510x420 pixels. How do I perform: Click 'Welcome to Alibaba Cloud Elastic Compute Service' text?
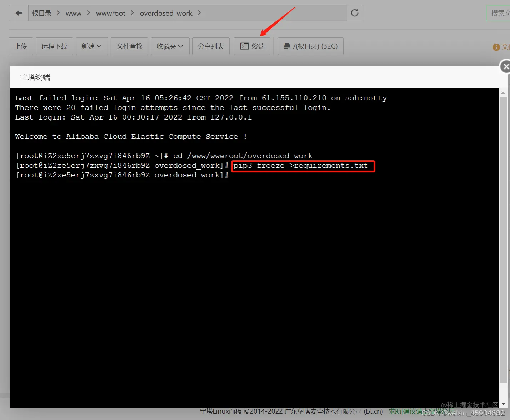click(x=126, y=137)
